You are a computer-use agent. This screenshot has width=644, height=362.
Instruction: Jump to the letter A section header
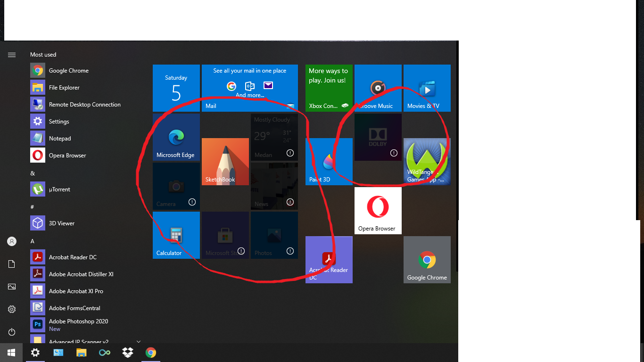(33, 241)
